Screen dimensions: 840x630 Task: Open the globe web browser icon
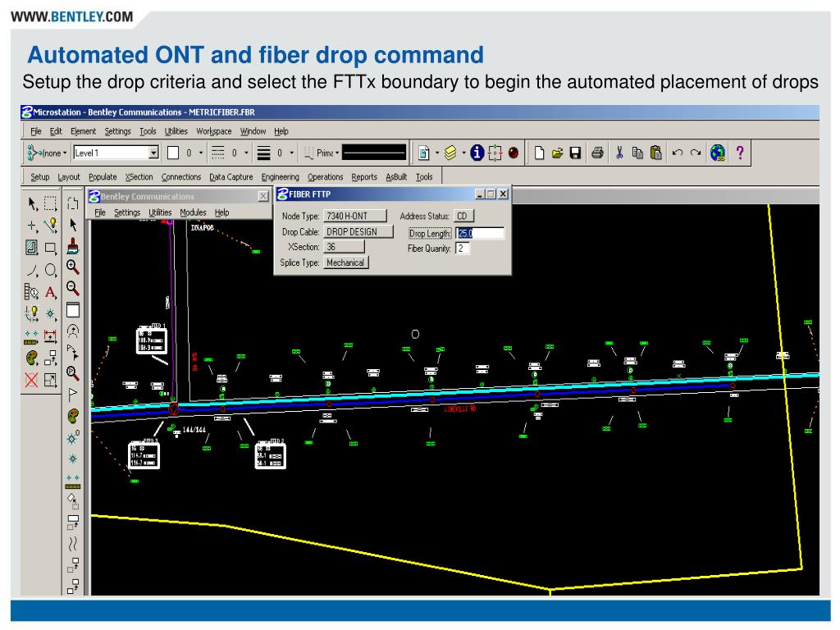[718, 153]
